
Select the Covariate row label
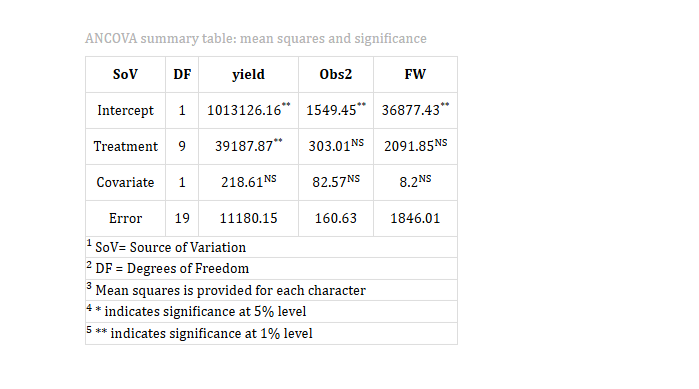[125, 183]
